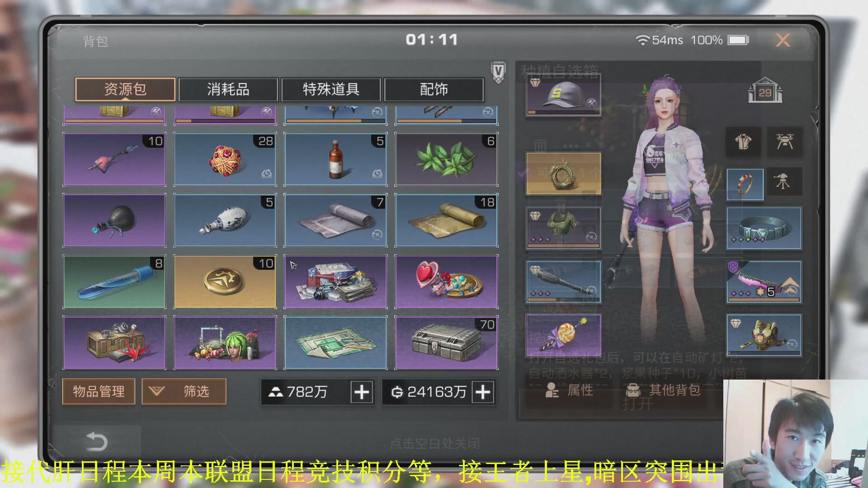Open the drone icon
The height and width of the screenshot is (488, 868).
(x=785, y=141)
